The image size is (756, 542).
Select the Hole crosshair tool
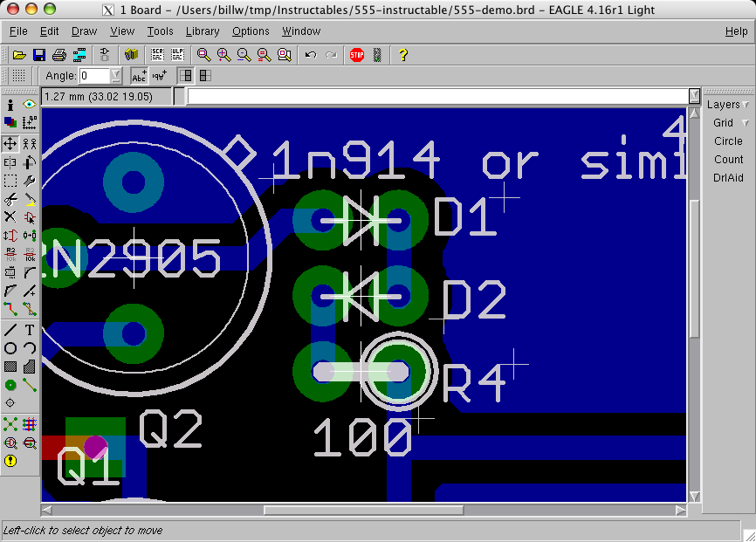point(10,403)
